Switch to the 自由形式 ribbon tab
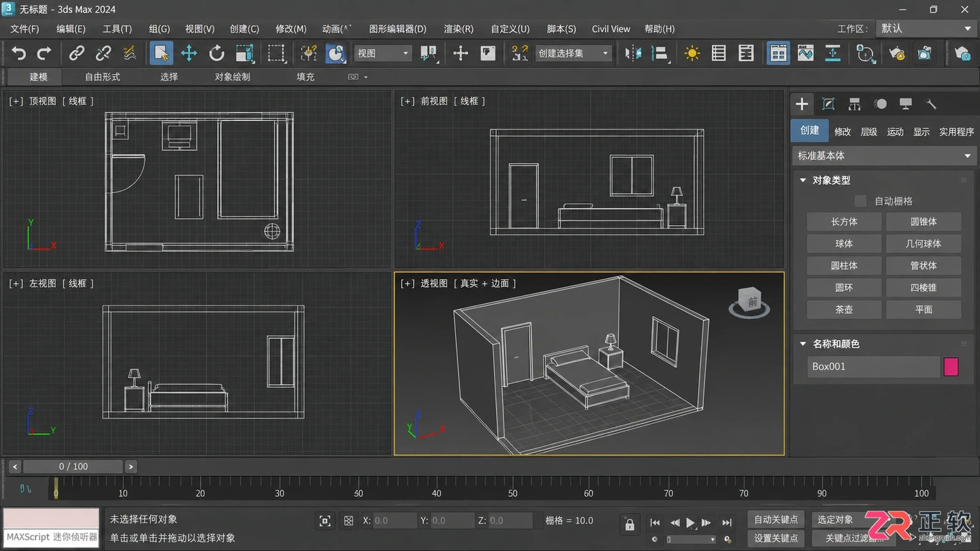 point(103,77)
